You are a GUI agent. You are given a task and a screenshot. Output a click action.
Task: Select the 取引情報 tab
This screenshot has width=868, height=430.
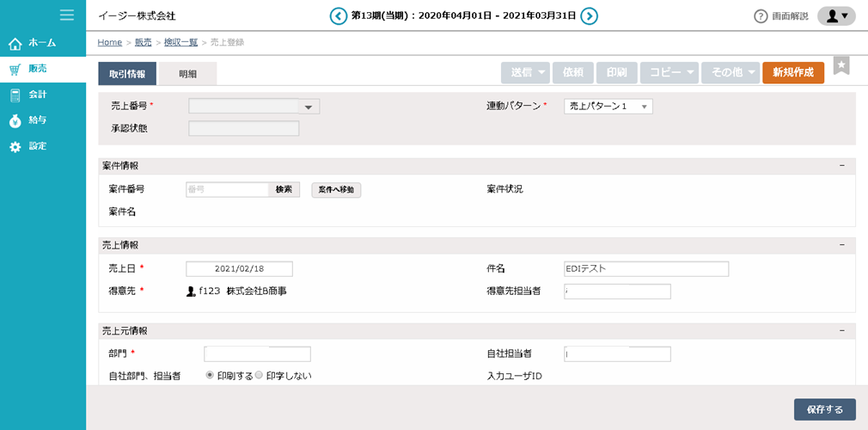click(x=127, y=74)
